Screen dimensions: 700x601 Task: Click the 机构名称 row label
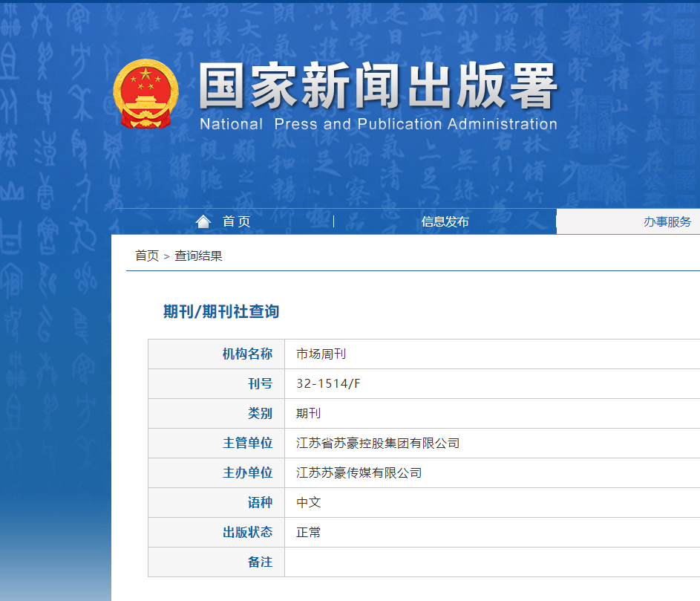click(x=247, y=354)
